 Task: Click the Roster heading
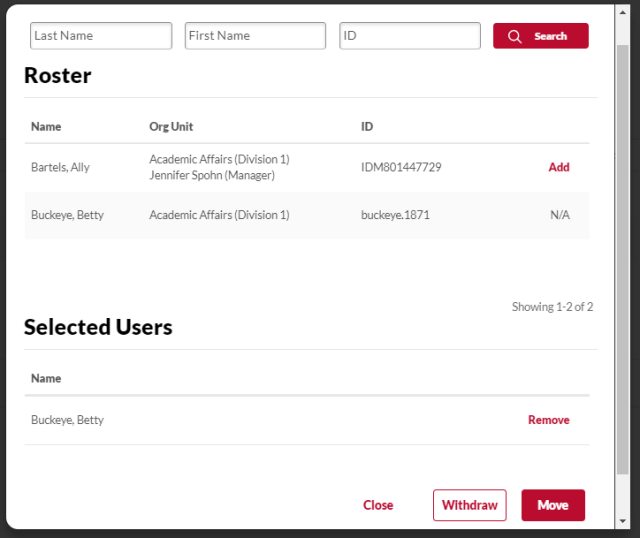(58, 76)
